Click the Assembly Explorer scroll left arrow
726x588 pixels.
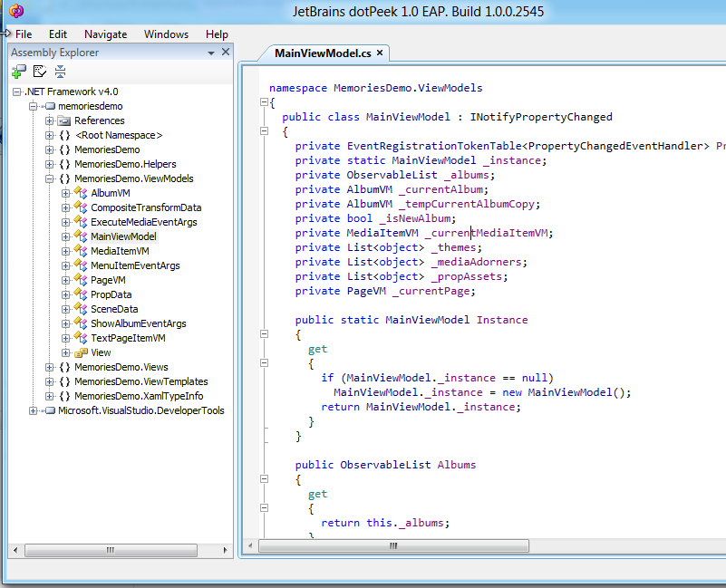click(15, 550)
